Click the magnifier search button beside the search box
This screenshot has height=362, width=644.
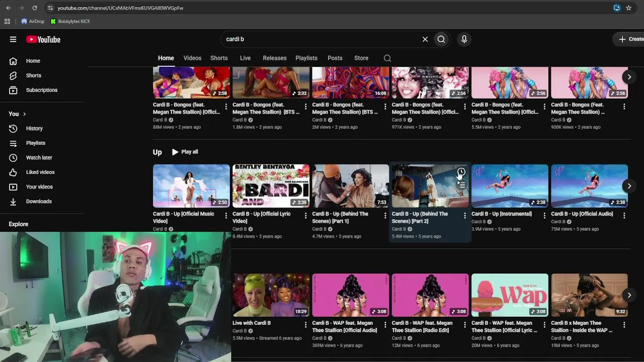[441, 39]
